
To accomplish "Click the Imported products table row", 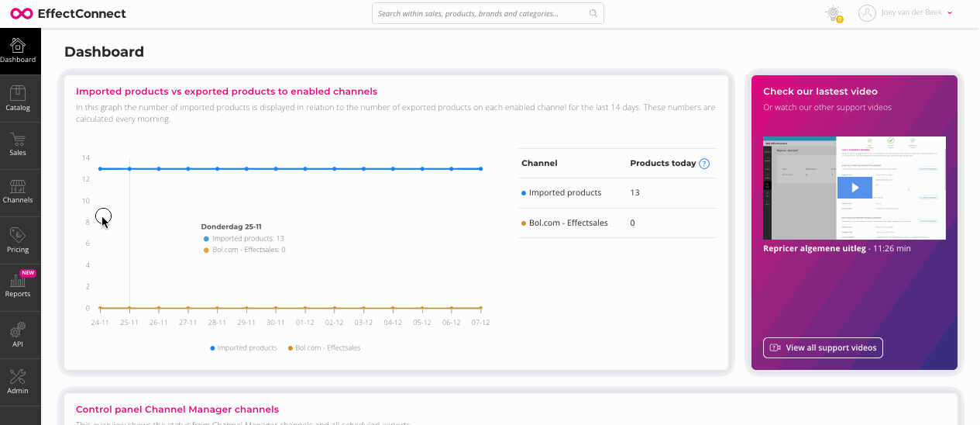I will (617, 192).
